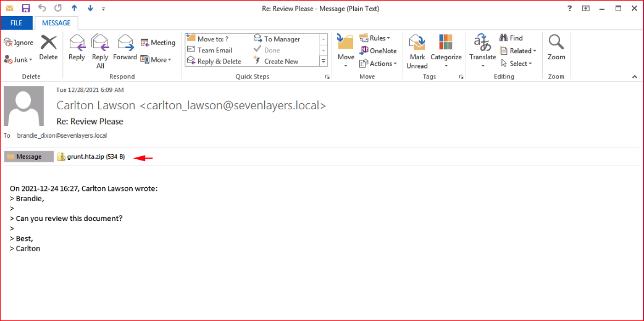
Task: Mark the message as Unread
Action: click(417, 51)
